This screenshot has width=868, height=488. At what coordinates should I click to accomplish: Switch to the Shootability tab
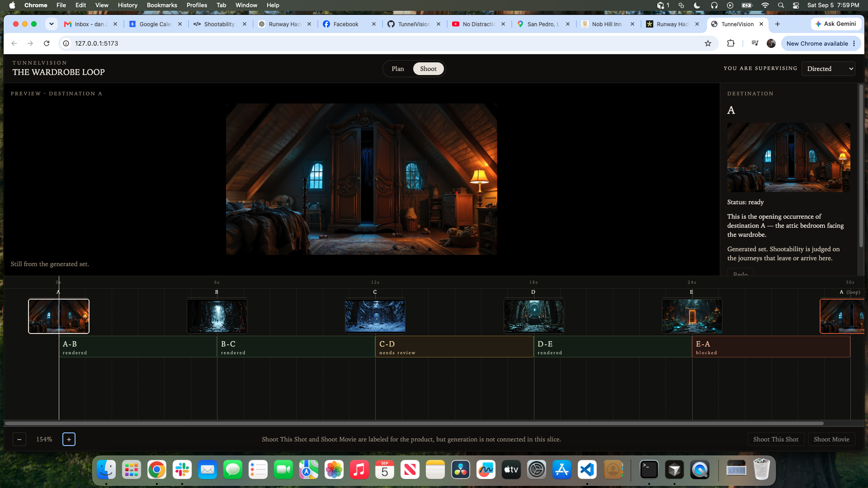[x=220, y=24]
